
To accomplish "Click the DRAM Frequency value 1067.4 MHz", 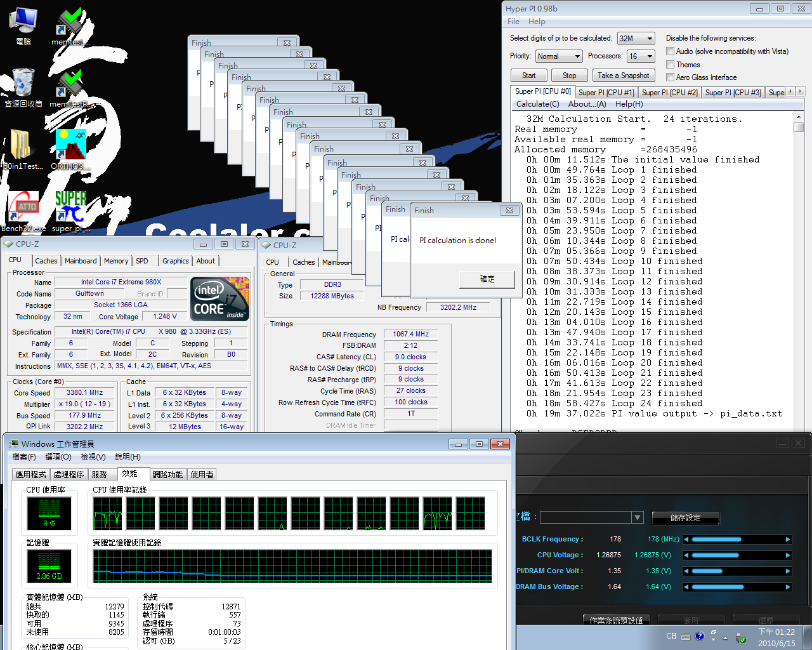I will 410,334.
